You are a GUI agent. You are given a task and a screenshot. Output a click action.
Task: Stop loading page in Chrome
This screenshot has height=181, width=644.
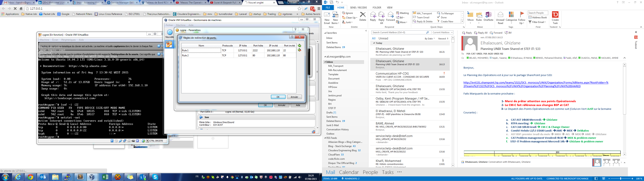(x=15, y=8)
